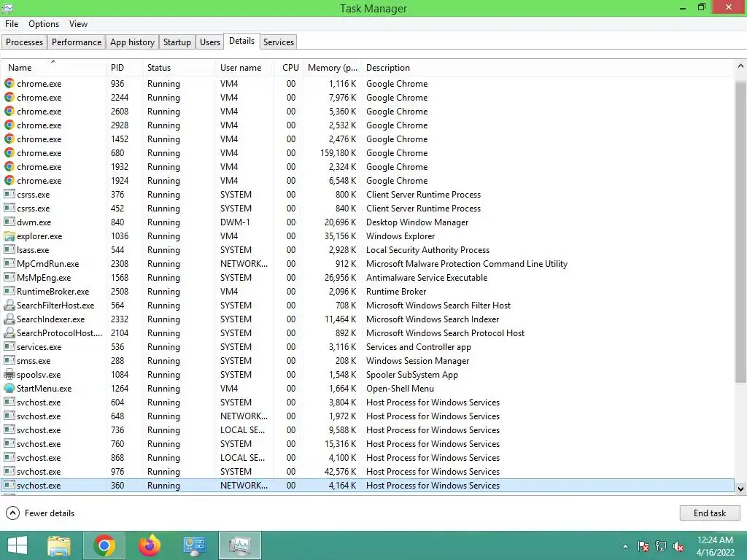Image resolution: width=747 pixels, height=560 pixels.
Task: Click the 159,180 K memory value
Action: (x=338, y=153)
